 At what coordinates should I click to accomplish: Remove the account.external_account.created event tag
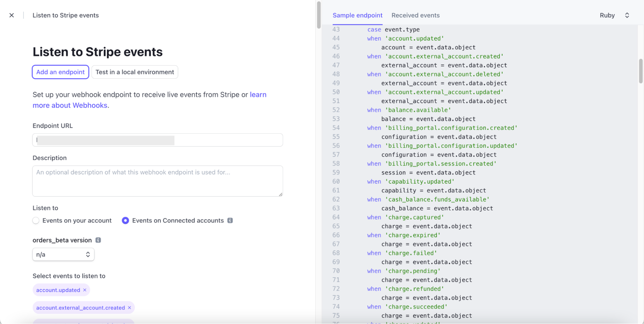[129, 308]
